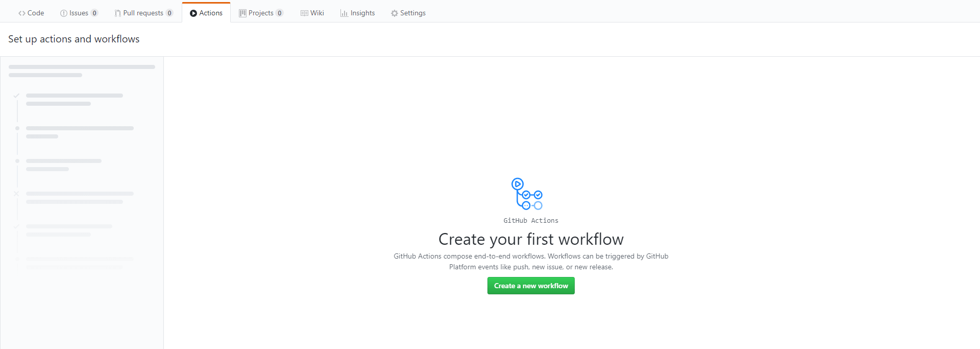Select the Actions tab

[206, 13]
